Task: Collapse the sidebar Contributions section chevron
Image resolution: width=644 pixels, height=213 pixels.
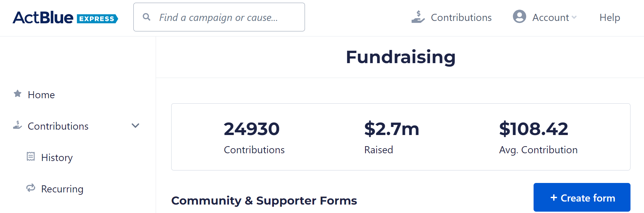Action: click(x=135, y=126)
